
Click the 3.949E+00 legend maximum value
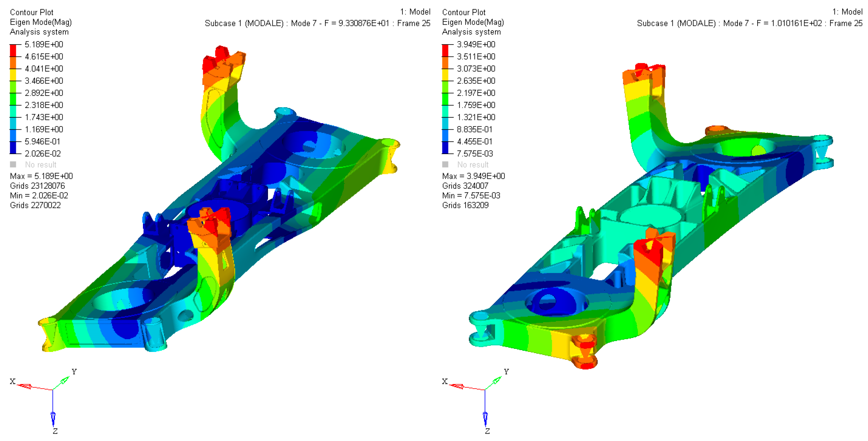[x=476, y=45]
